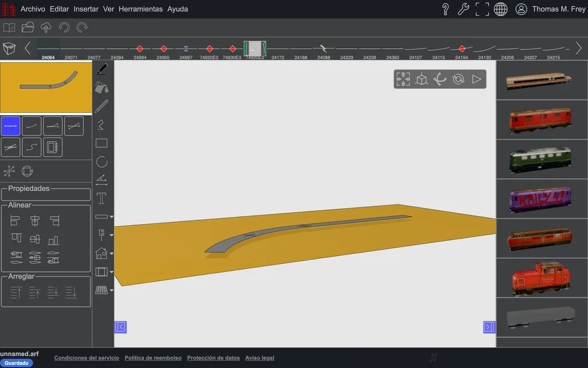
Task: Expand the grid options dropdown
Action: pos(111,290)
